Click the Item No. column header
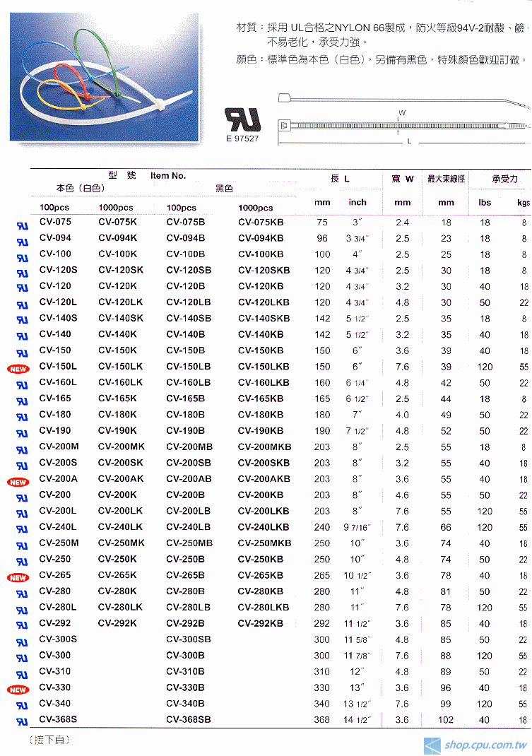The image size is (532, 756). 167,175
